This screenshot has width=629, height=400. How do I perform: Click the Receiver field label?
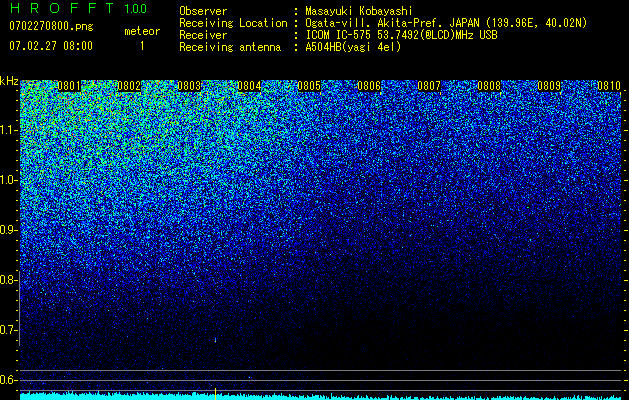(203, 35)
